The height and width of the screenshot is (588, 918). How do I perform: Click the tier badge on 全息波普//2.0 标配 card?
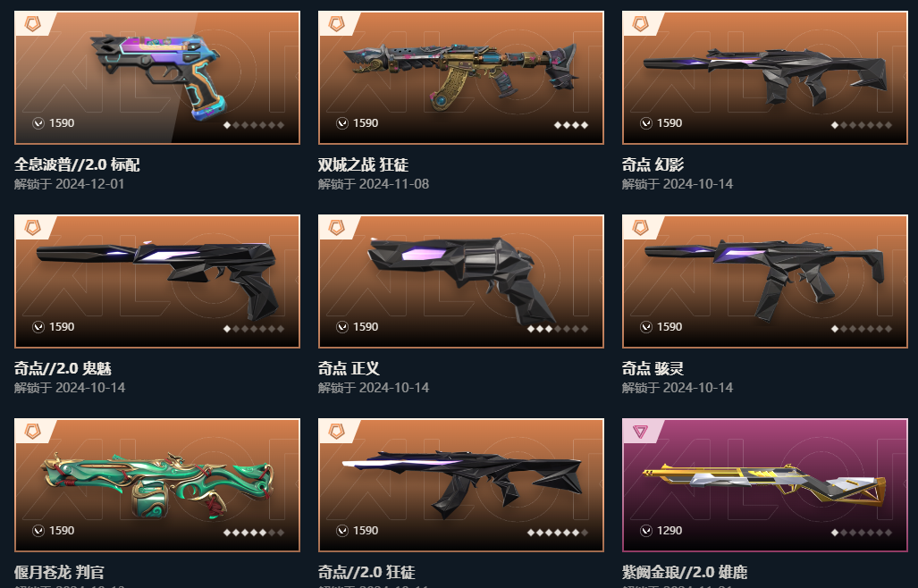pos(33,24)
